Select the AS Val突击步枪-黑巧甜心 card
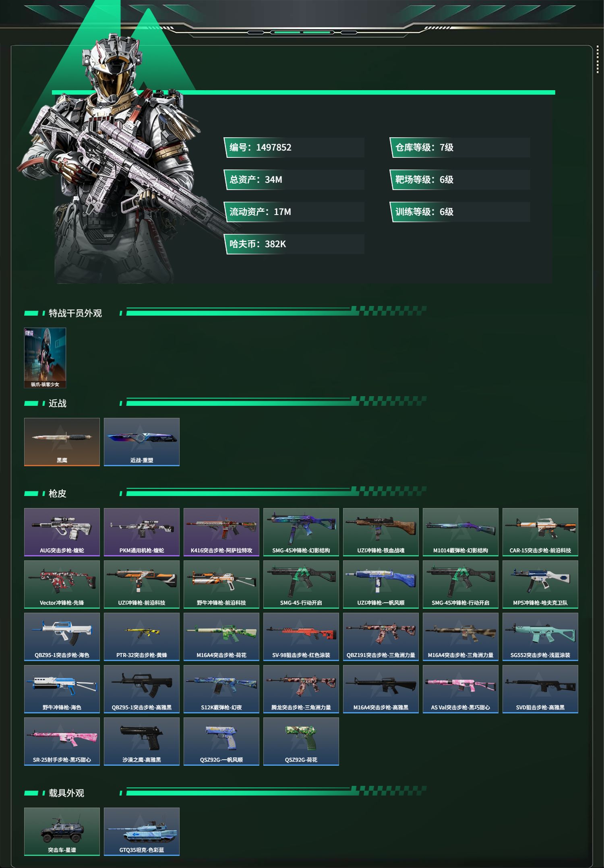This screenshot has height=868, width=604. 461,689
